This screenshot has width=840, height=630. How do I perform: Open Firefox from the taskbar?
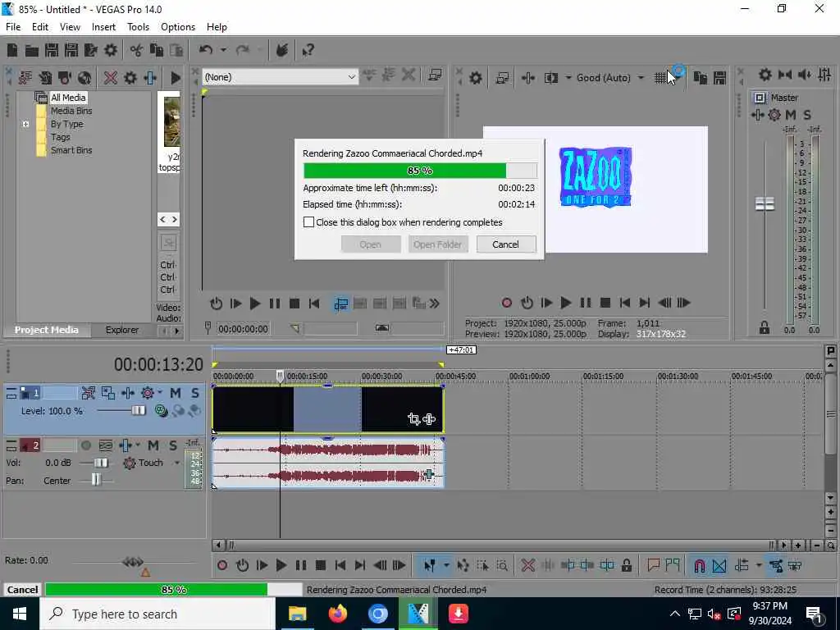[x=337, y=614]
